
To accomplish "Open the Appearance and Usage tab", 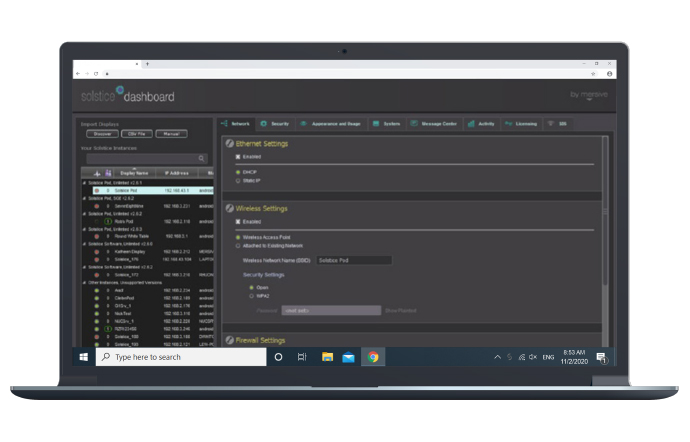I will point(330,124).
